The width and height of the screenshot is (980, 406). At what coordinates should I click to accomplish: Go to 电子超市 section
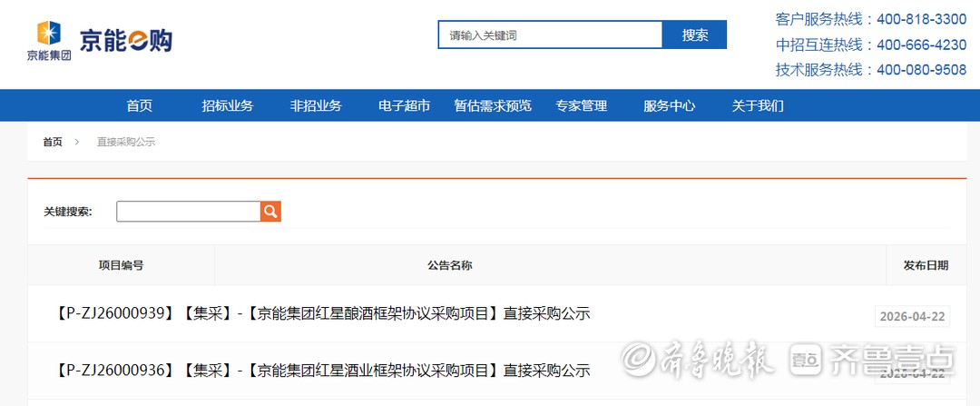pyautogui.click(x=404, y=106)
